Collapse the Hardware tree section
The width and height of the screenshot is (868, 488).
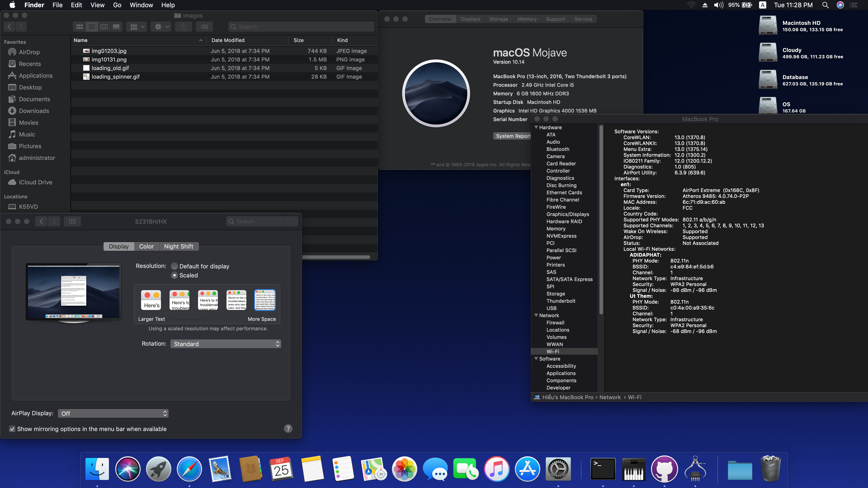click(x=536, y=127)
